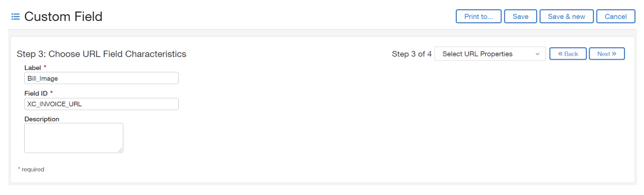Click inside the empty Description text area
Image resolution: width=644 pixels, height=195 pixels.
[x=73, y=138]
